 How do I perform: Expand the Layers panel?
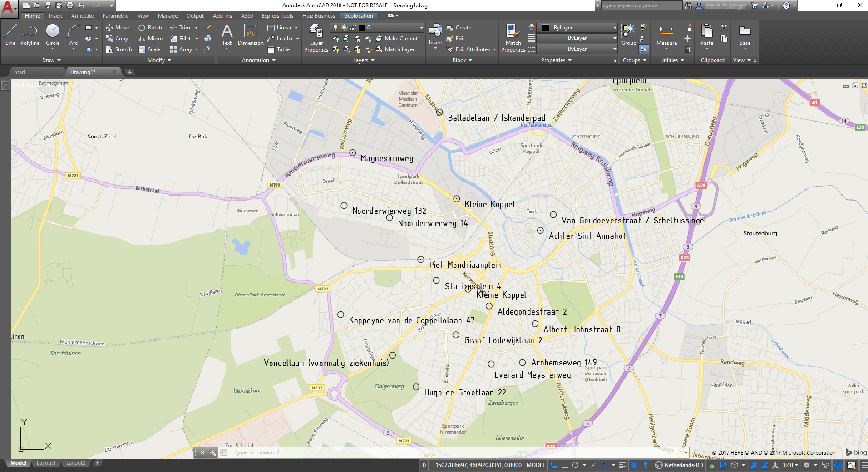coord(364,60)
